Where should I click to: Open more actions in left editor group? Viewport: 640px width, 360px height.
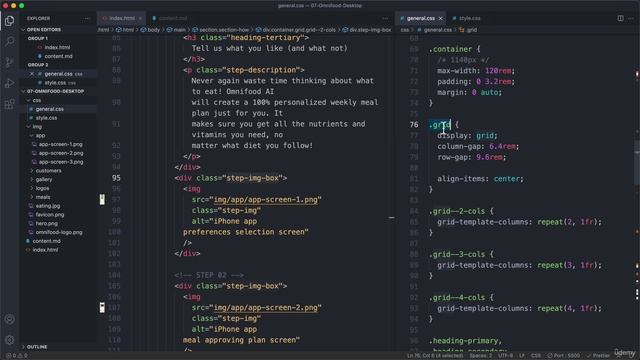[x=385, y=18]
